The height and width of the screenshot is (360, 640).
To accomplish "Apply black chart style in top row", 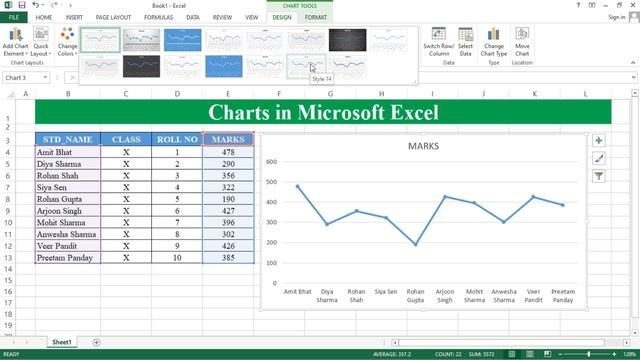I will 347,40.
